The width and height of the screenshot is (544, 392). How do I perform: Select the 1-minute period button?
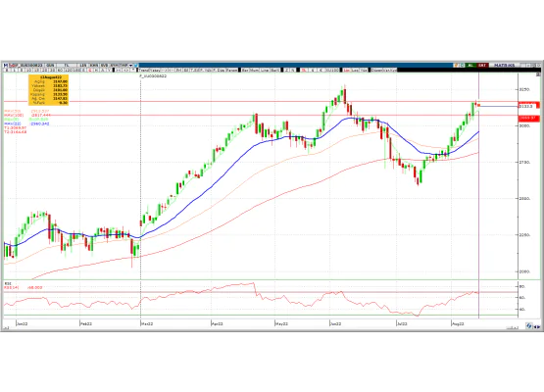click(x=15, y=70)
